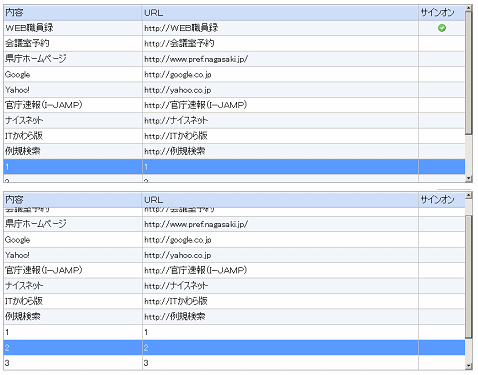
Task: Click the google.co.jp URL cell in the top table
Action: click(x=280, y=74)
